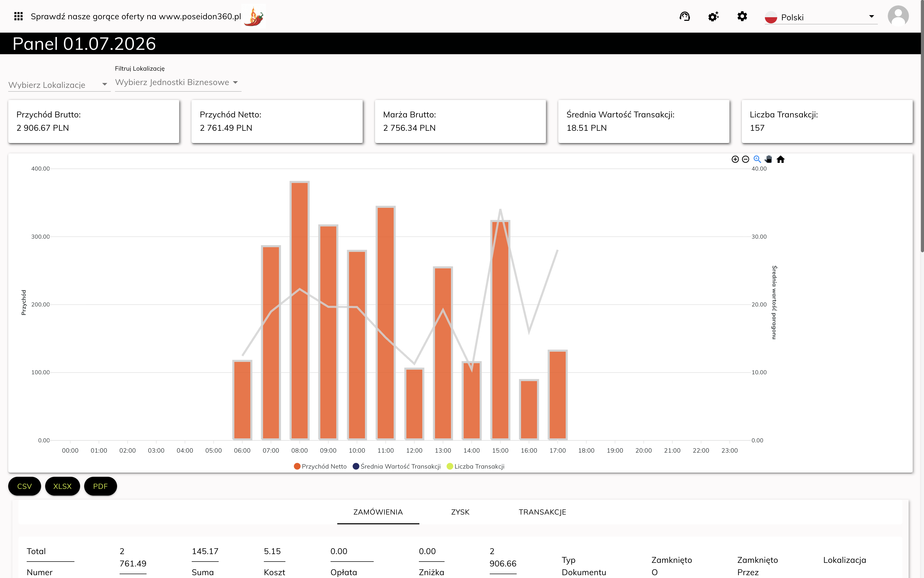Click the Przychód Brutto summary card
The image size is (924, 578).
pyautogui.click(x=93, y=122)
